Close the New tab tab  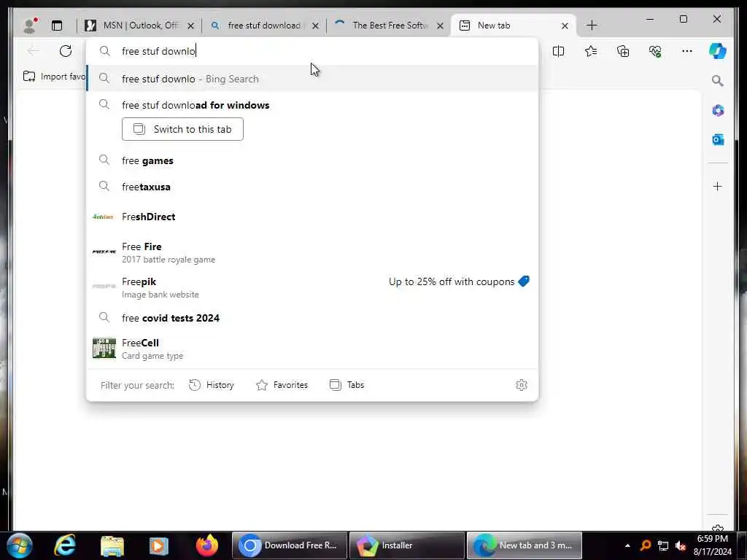565,26
